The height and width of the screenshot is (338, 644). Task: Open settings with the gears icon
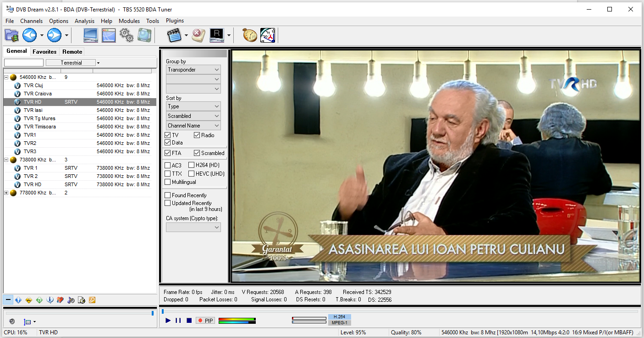(x=127, y=35)
